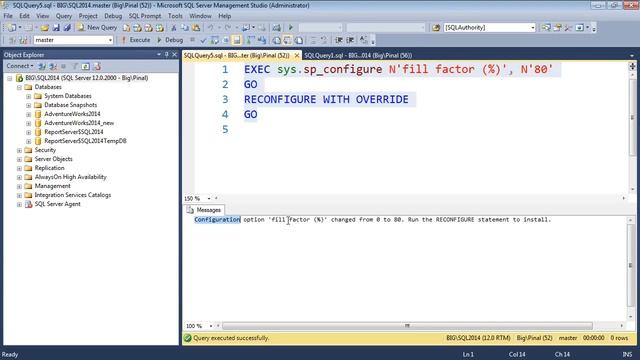The height and width of the screenshot is (360, 640).
Task: Open the Debug menu
Action: pyautogui.click(x=113, y=16)
